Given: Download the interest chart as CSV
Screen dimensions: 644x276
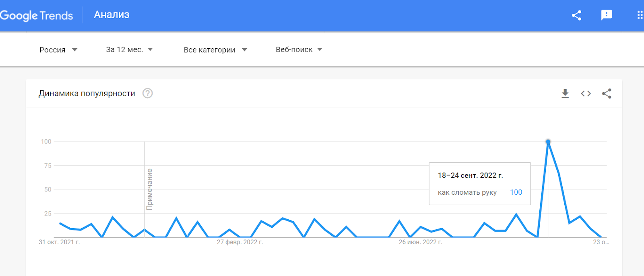Looking at the screenshot, I should coord(565,94).
